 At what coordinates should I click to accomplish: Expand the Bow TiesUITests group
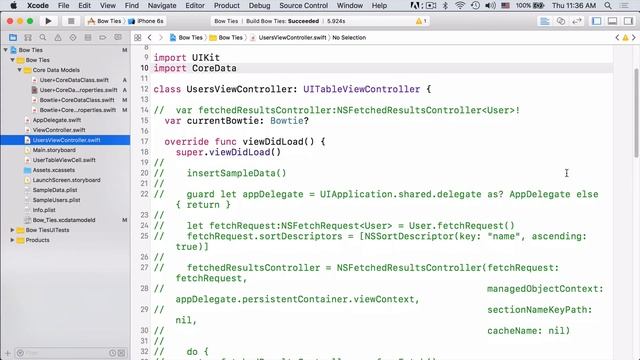pyautogui.click(x=13, y=230)
